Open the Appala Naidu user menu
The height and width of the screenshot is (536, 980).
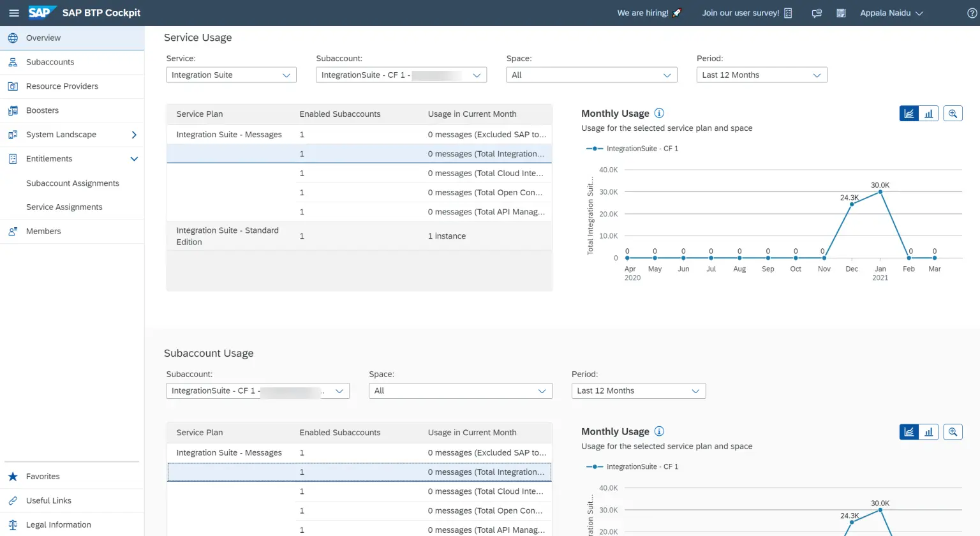[891, 13]
